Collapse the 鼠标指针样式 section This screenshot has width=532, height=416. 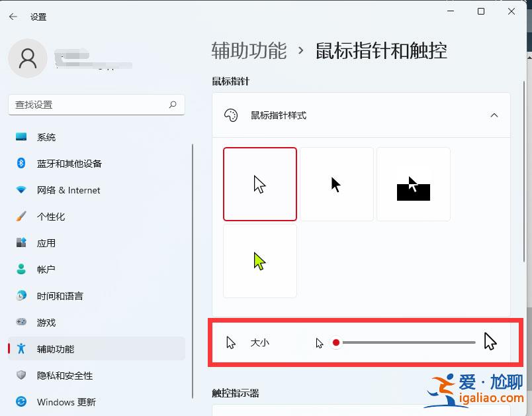[x=494, y=115]
